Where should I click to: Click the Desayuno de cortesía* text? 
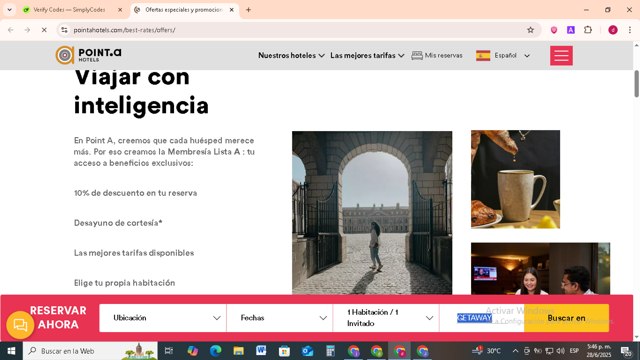(x=118, y=223)
